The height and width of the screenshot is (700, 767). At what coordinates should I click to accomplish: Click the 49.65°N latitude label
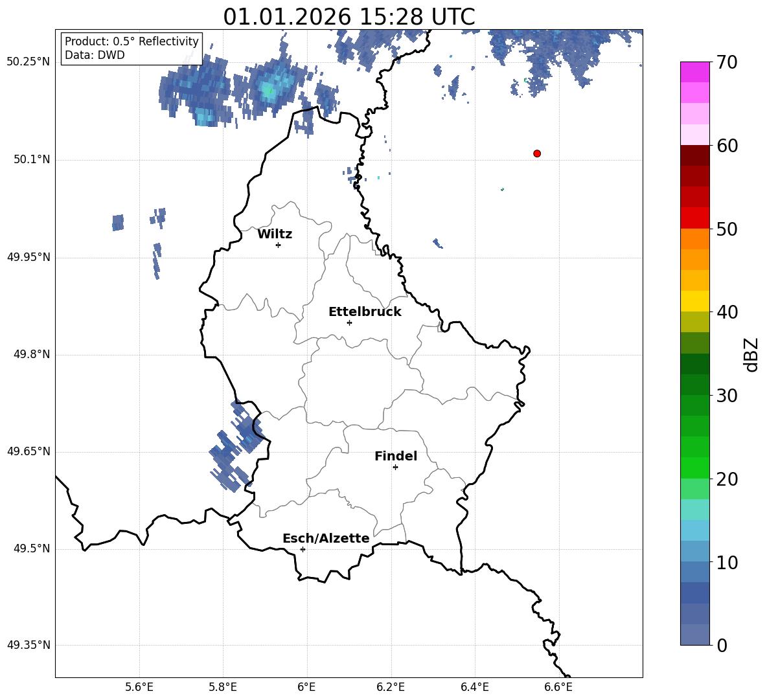29,451
